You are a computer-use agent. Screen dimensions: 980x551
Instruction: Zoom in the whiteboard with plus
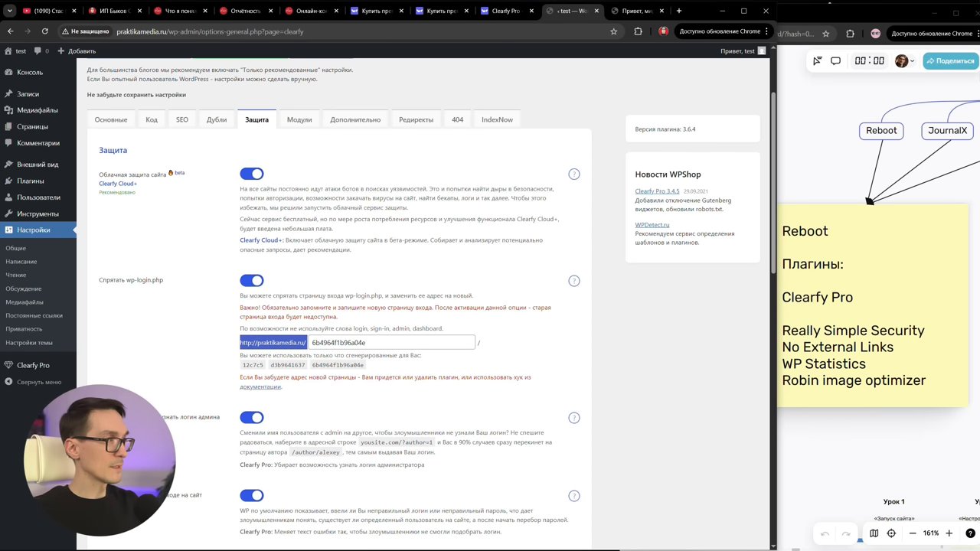[949, 533]
